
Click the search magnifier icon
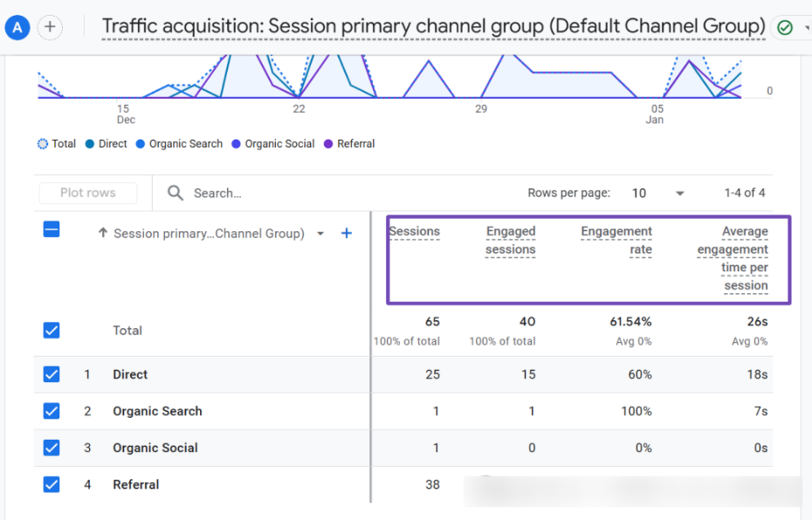click(x=175, y=193)
